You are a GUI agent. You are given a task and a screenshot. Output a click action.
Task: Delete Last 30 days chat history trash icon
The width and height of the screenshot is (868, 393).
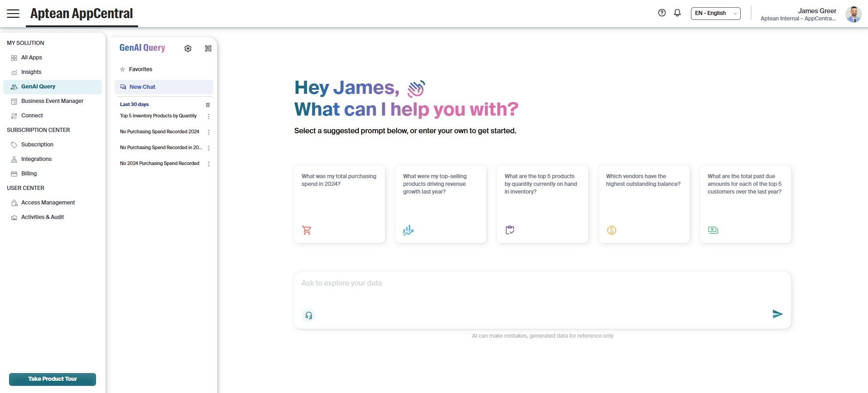(208, 105)
